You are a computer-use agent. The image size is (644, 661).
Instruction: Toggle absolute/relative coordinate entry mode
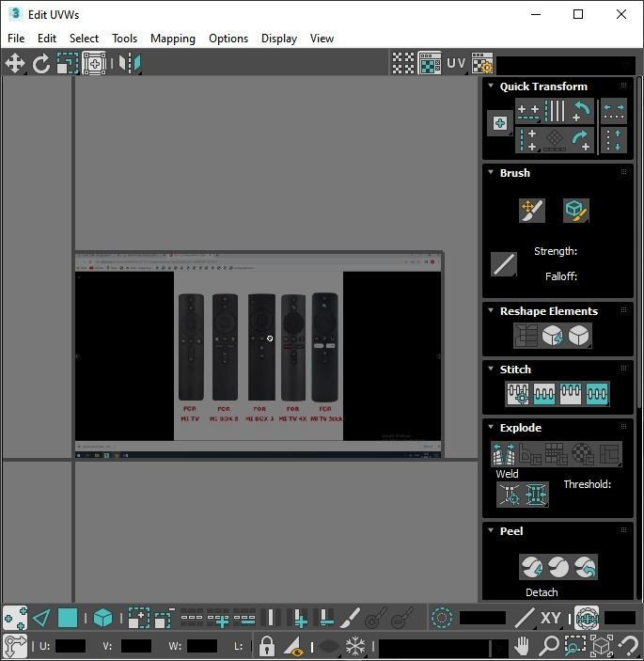[x=15, y=646]
